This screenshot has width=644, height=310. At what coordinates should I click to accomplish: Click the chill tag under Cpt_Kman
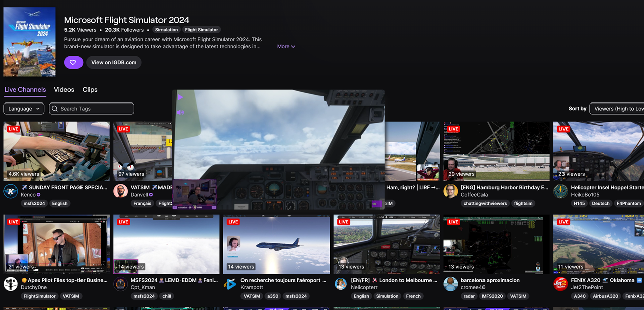click(167, 296)
